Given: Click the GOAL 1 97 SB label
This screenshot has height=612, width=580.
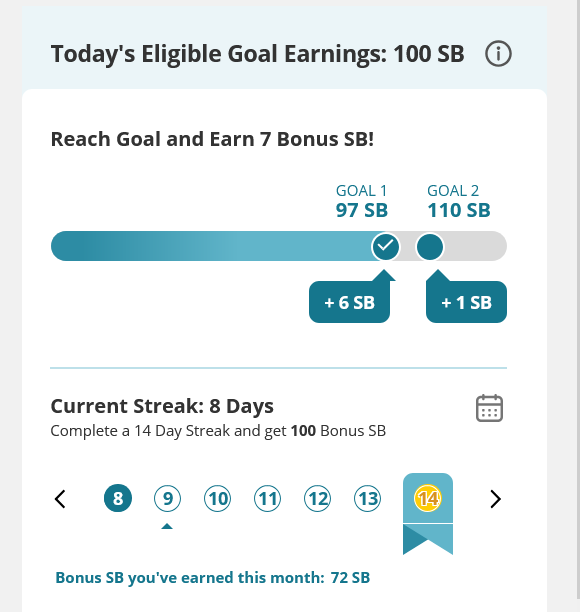Looking at the screenshot, I should point(361,201).
